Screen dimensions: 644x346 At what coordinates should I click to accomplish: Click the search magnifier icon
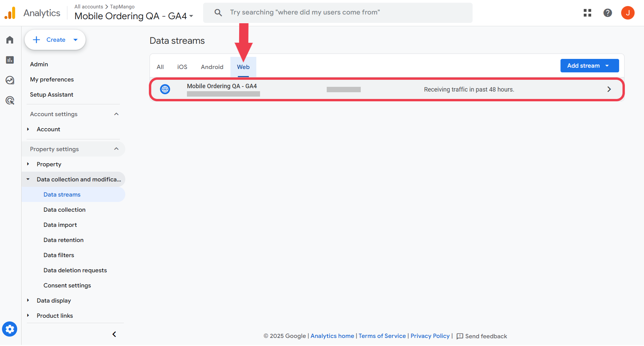pos(218,12)
